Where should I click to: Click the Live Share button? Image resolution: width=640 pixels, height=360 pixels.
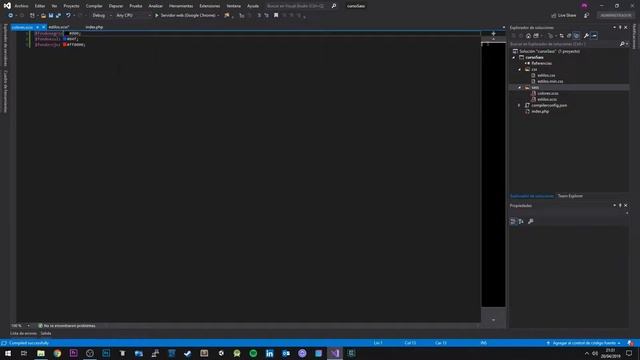pyautogui.click(x=564, y=16)
